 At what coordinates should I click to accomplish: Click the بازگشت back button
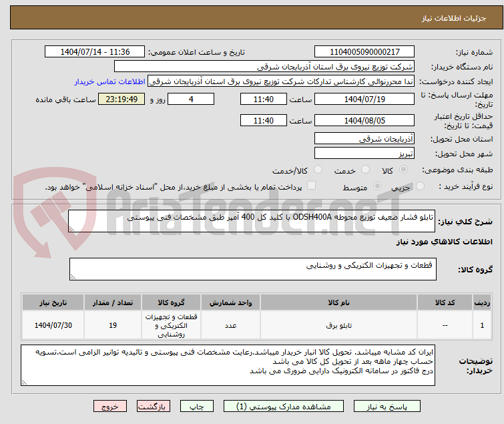153,407
